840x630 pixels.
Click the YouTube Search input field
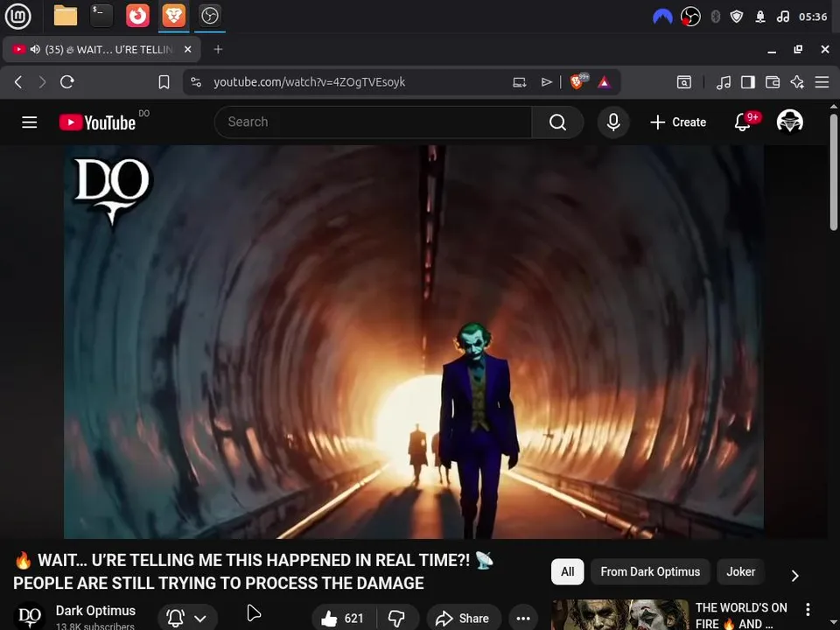point(373,122)
